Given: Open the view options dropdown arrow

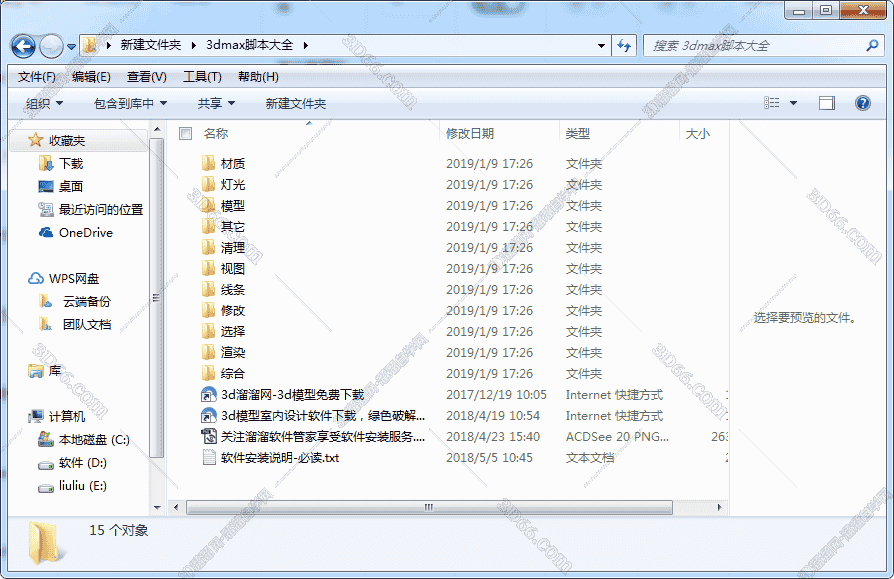Looking at the screenshot, I should point(794,103).
